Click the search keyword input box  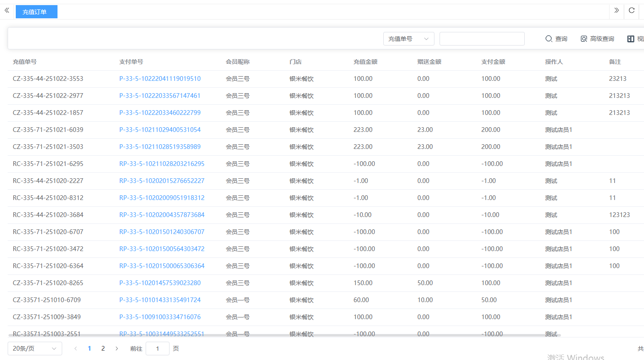pos(482,39)
